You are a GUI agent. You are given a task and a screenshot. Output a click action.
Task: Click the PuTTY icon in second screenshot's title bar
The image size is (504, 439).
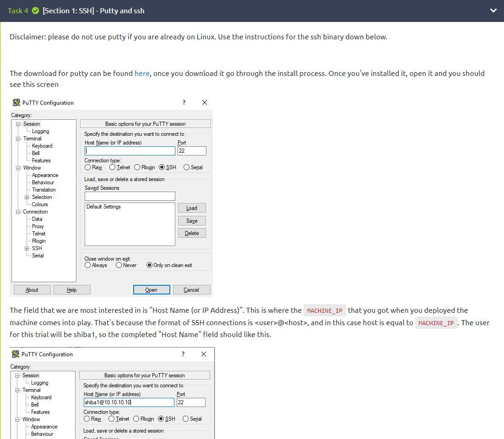[15, 354]
